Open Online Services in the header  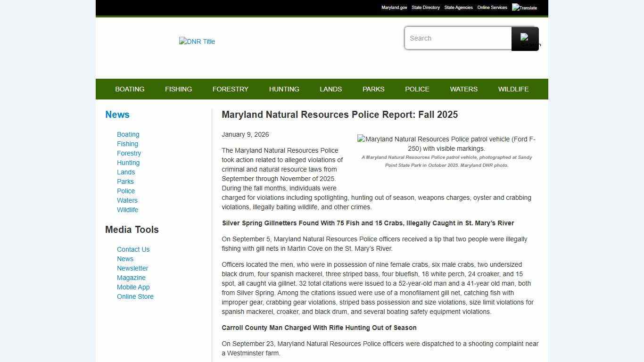(x=492, y=8)
